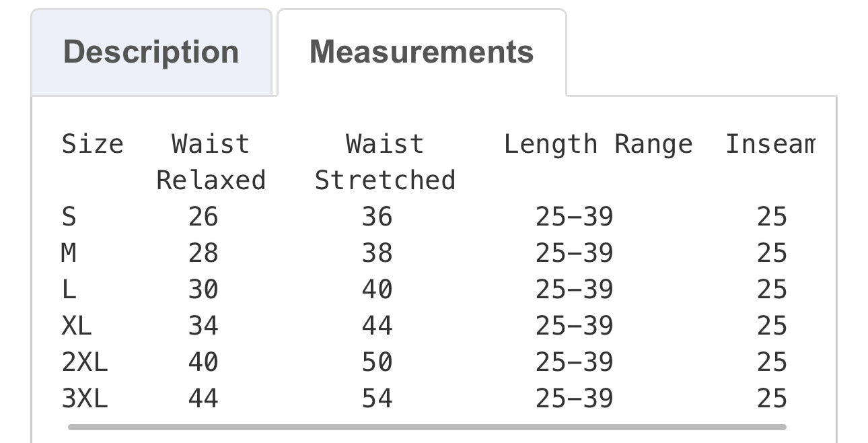Click the length range in the 2XL row
Screen dimensions: 868x443
tap(574, 362)
